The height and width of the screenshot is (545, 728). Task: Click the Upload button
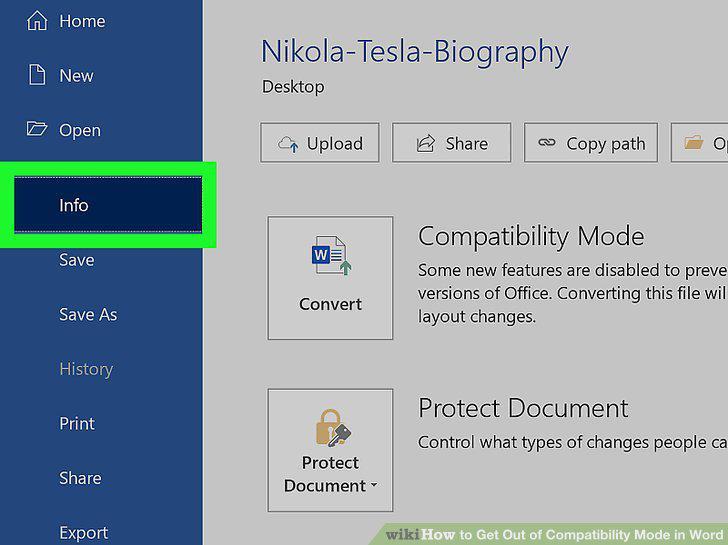tap(319, 143)
